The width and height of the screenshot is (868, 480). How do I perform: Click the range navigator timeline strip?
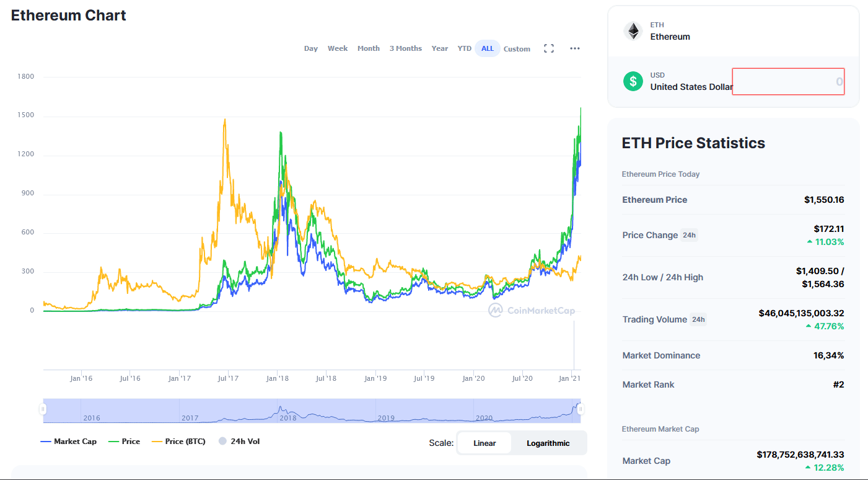pyautogui.click(x=310, y=411)
